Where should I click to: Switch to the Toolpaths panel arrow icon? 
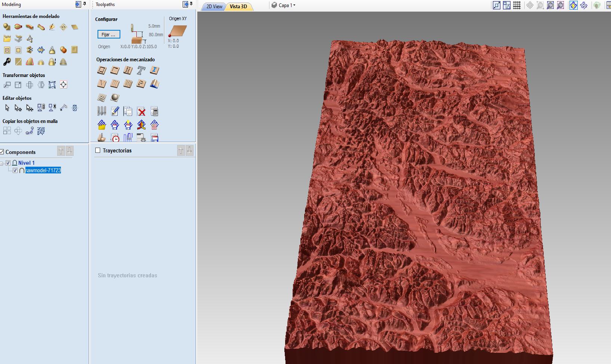185,4
